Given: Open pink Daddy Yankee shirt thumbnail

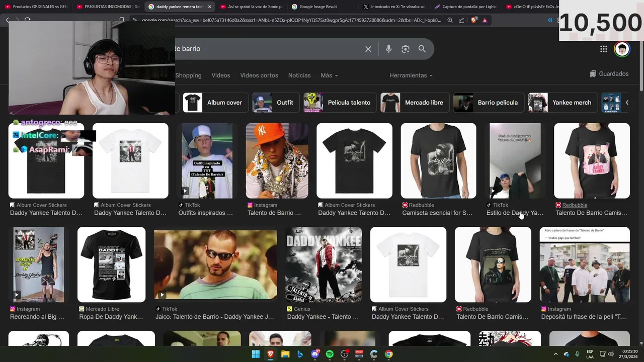Looking at the screenshot, I should pos(592,161).
